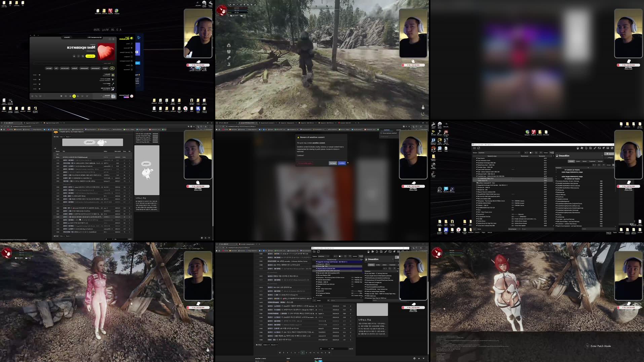The width and height of the screenshot is (644, 362).
Task: Uncheck Last Seed - Last Food Patch.esp plugin
Action: [556, 219]
